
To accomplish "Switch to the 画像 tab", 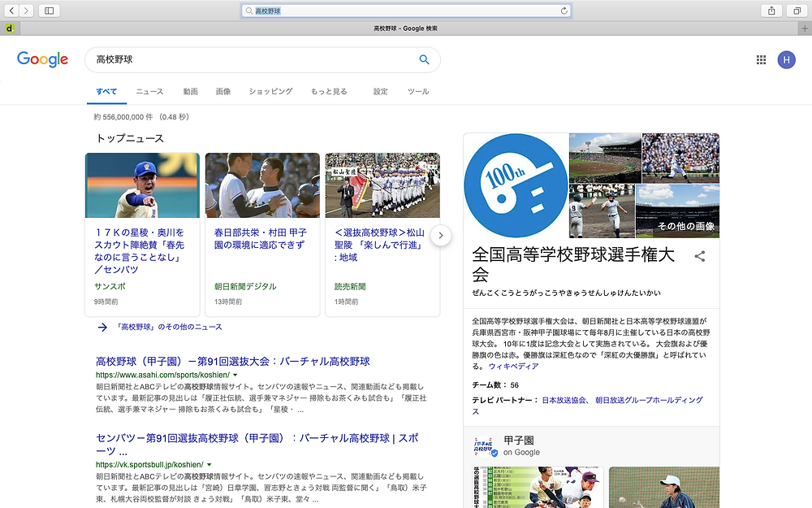I will pos(223,91).
